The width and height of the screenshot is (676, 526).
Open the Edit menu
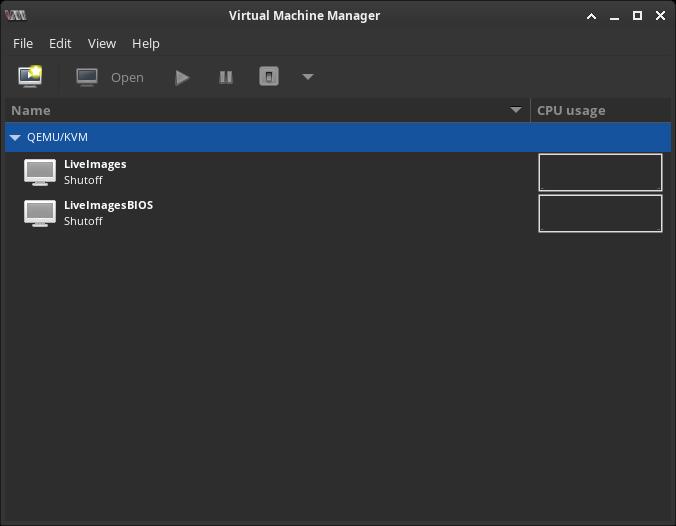click(x=60, y=44)
